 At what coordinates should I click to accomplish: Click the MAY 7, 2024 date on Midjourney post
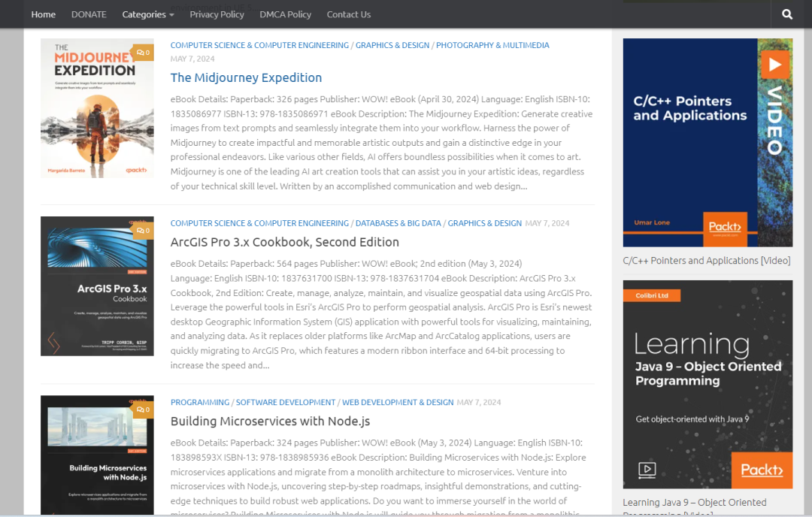point(192,59)
